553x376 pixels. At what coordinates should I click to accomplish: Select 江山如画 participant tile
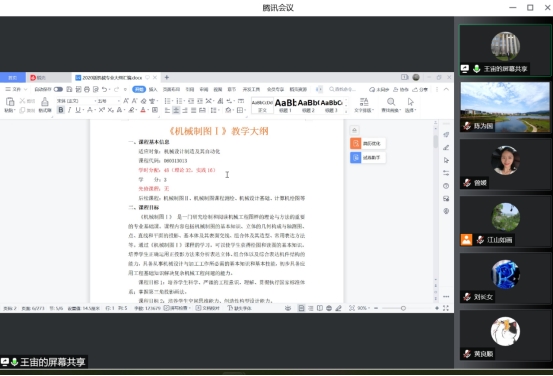coord(505,221)
